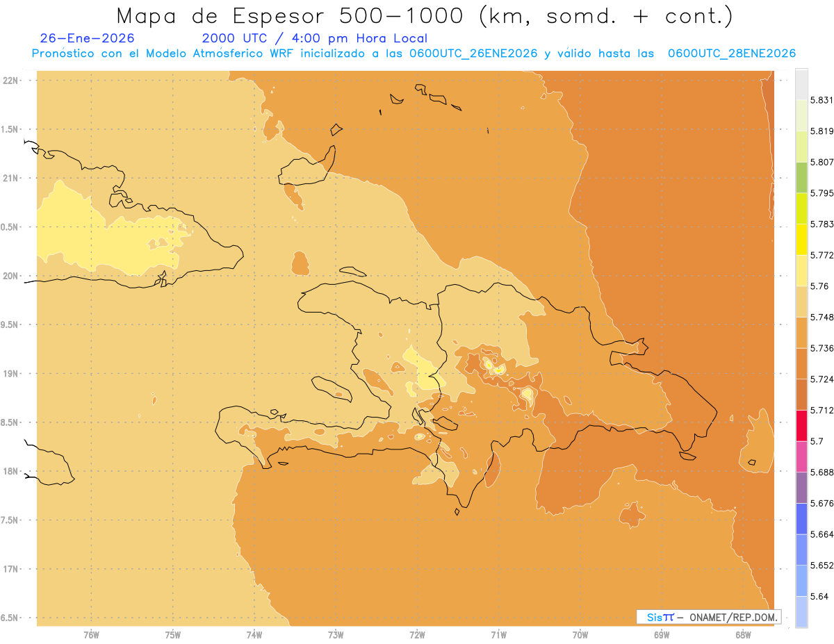This screenshot has height=644, width=834.
Task: Click the 8.5N latitude axis label
Action: coord(10,422)
